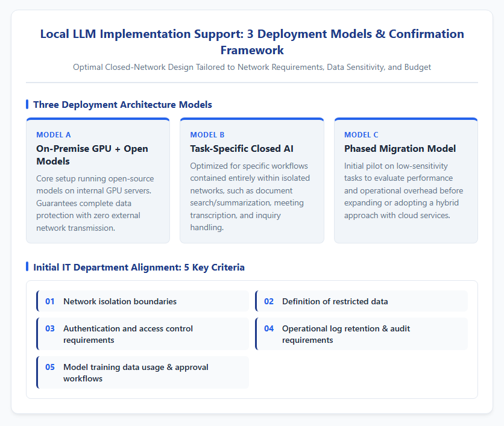This screenshot has width=504, height=426.
Task: Choose criterion 03 Authentication and access control
Action: point(143,334)
